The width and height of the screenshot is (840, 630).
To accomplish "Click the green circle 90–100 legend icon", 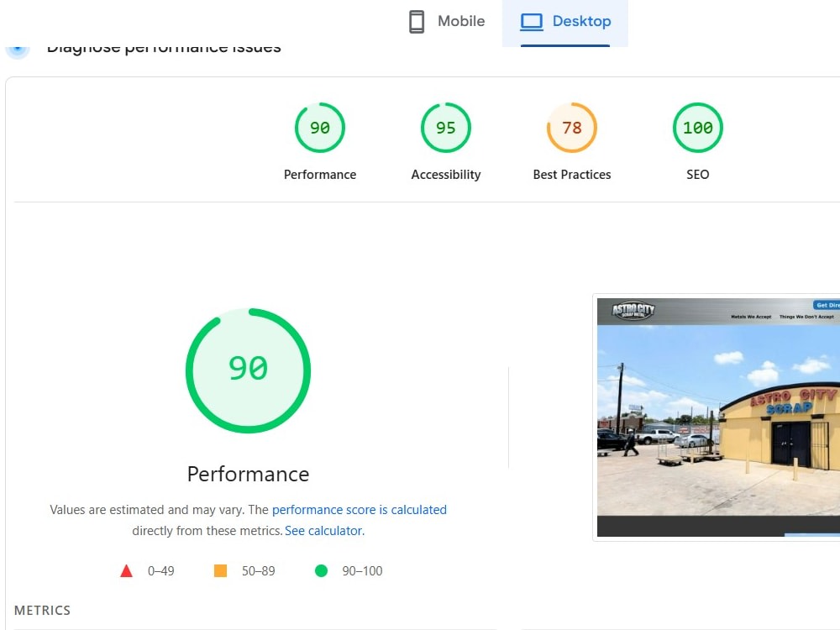I will (321, 571).
